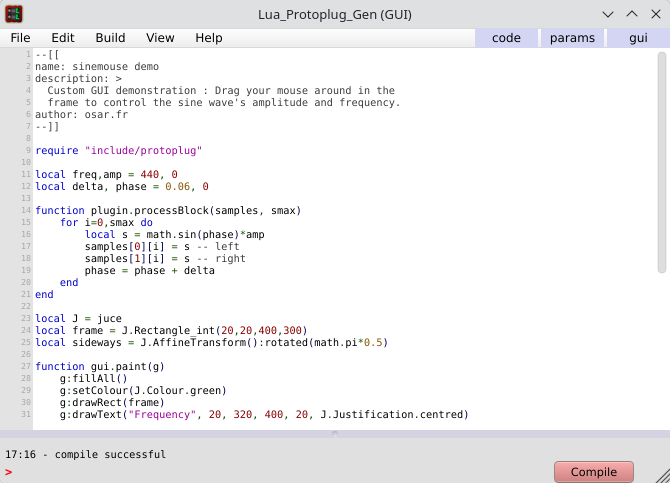Click the line 'local sideways = J.AffineTransform'
Viewport: 670px width, 483px height.
point(212,342)
